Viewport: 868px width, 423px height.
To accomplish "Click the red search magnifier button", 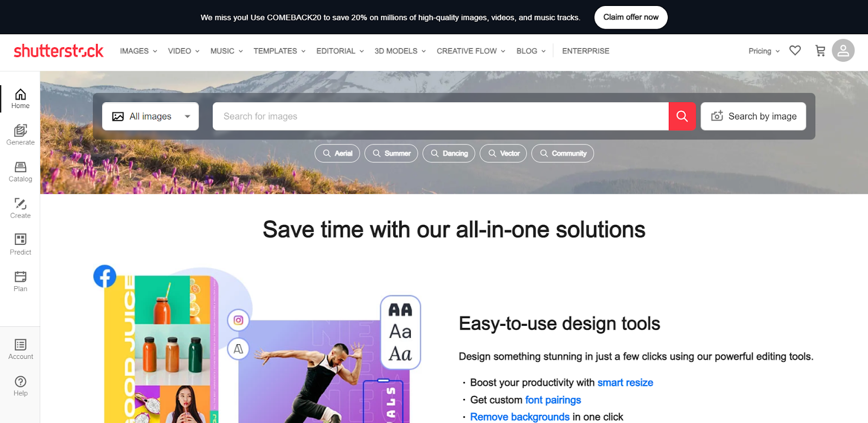I will [x=682, y=116].
